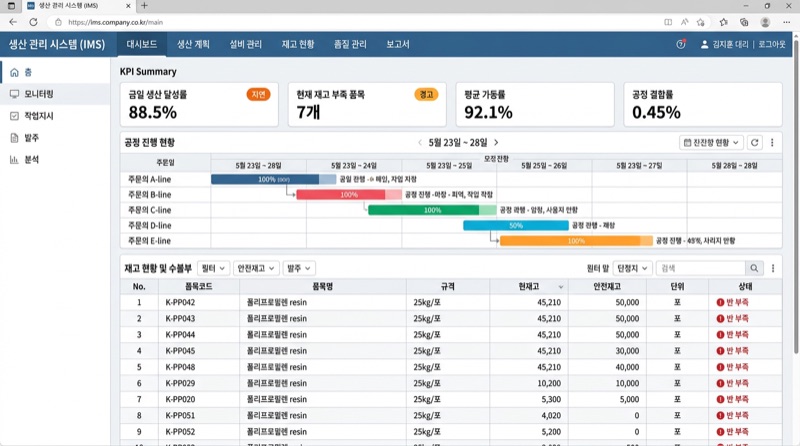800x446 pixels.
Task: Go to next date range with right chevron
Action: coord(496,142)
